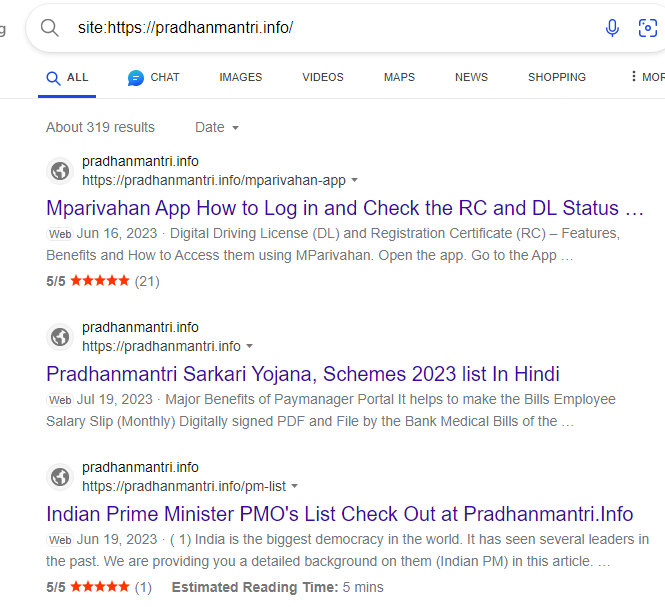Image resolution: width=665 pixels, height=607 pixels.
Task: Click the search query input field
Action: (x=320, y=28)
